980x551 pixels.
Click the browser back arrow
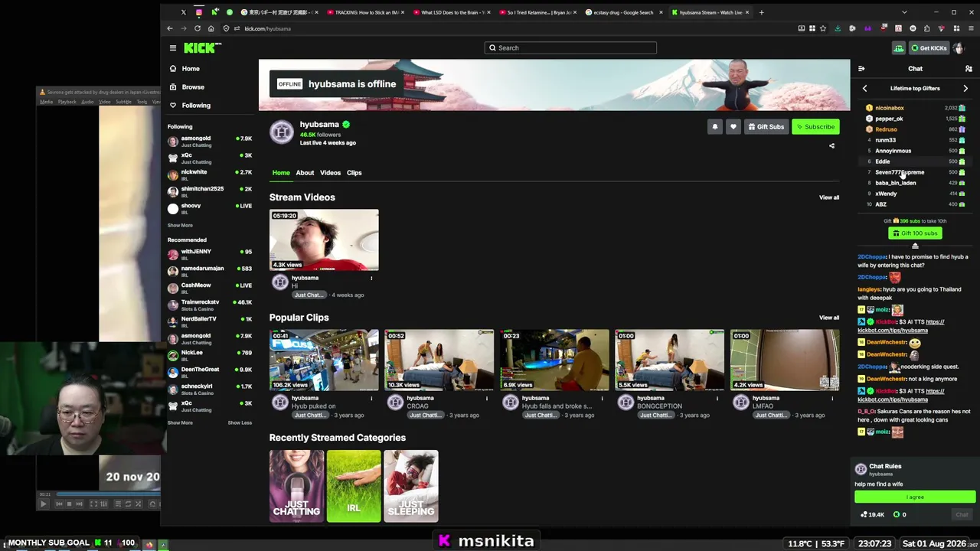click(170, 28)
